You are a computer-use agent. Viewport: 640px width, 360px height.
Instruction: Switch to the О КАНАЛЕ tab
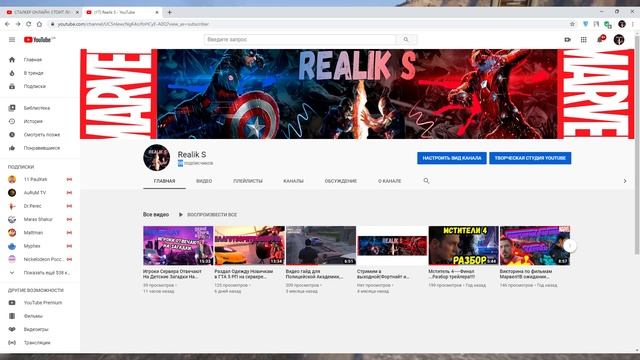click(x=389, y=181)
